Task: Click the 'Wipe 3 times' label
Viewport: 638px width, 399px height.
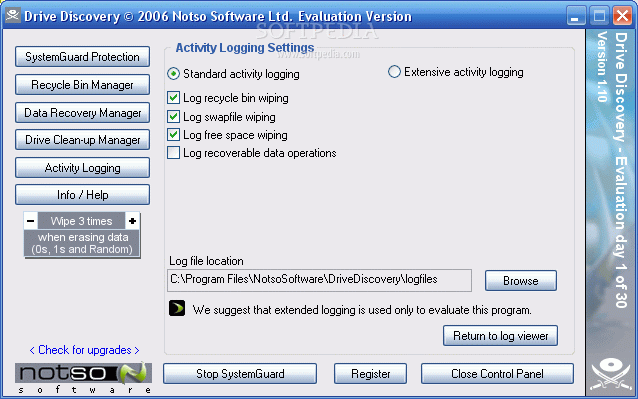Action: coord(81,221)
